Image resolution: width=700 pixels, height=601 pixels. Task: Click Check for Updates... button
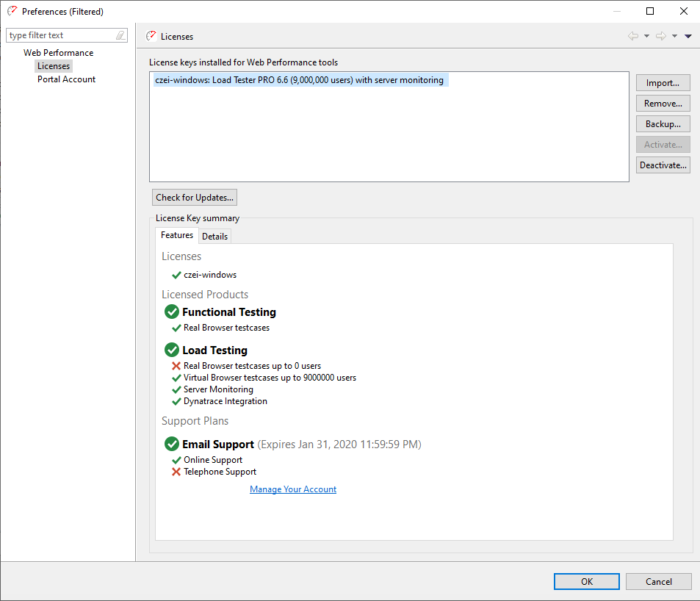[195, 198]
